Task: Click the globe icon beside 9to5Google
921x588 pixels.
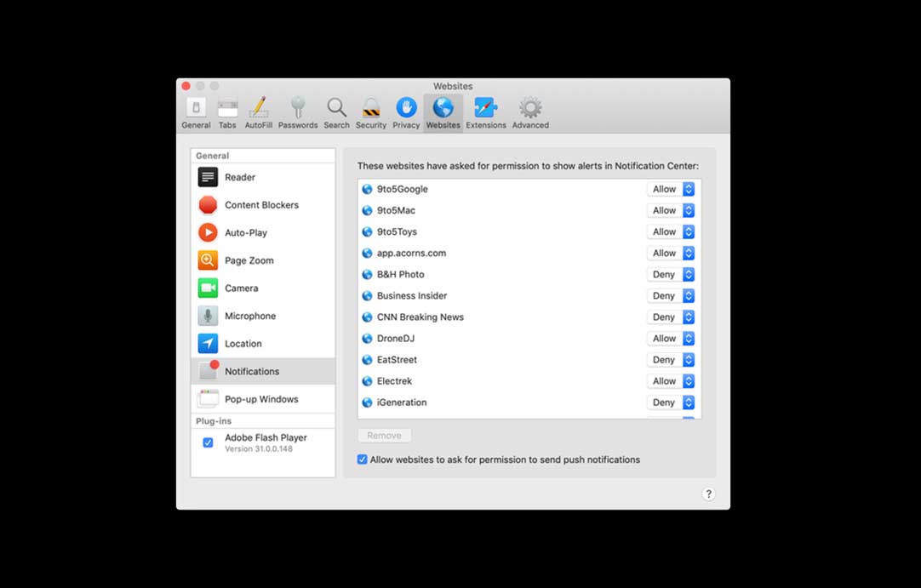Action: tap(367, 189)
